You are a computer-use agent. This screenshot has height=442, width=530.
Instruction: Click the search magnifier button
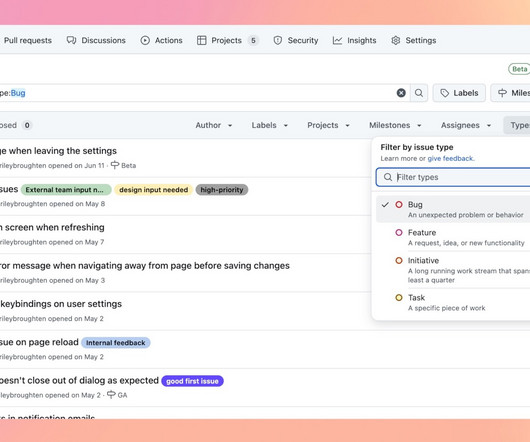419,93
